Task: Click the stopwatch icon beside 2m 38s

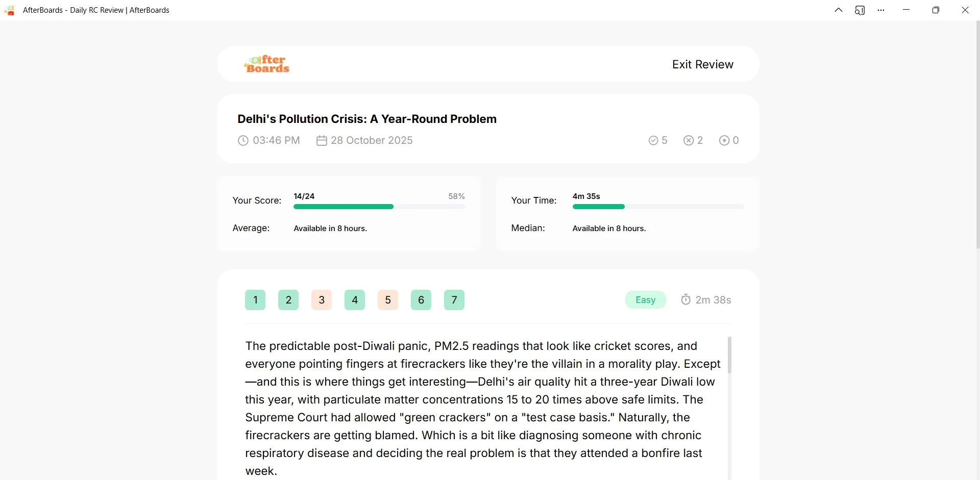Action: pyautogui.click(x=686, y=299)
